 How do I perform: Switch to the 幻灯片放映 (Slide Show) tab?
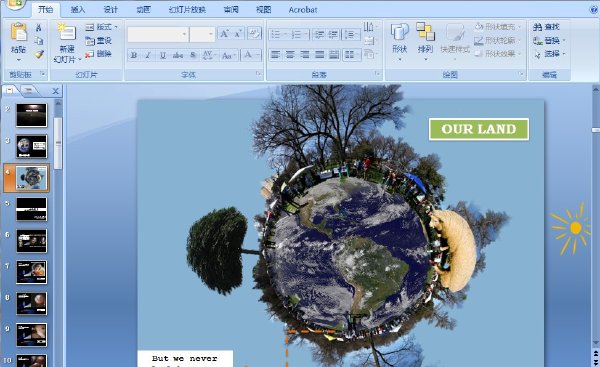tap(187, 10)
